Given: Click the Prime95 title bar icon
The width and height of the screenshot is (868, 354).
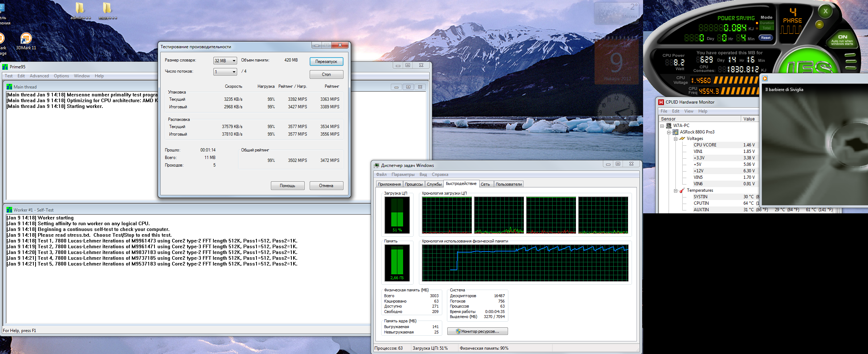Looking at the screenshot, I should (5, 67).
